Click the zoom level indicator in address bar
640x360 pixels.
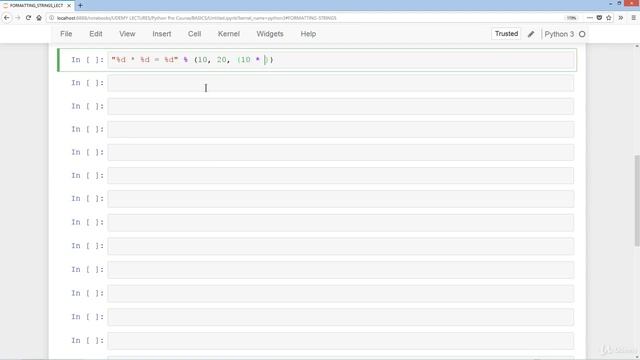(x=571, y=18)
